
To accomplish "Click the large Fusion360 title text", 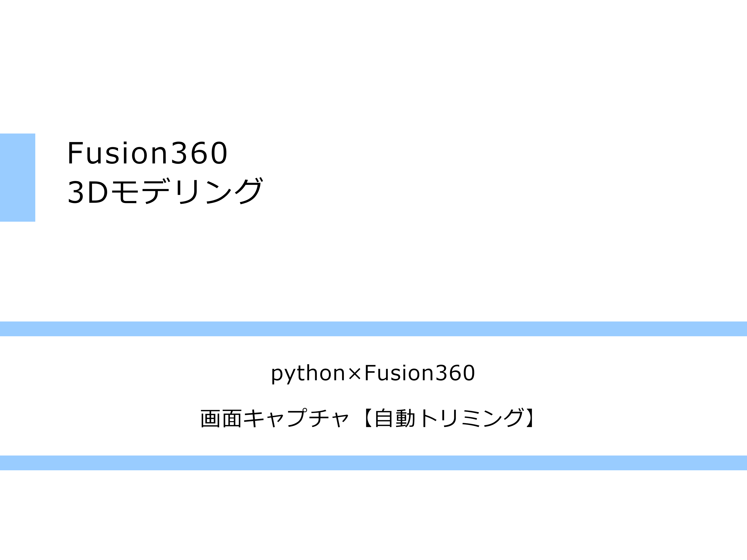I will click(148, 153).
